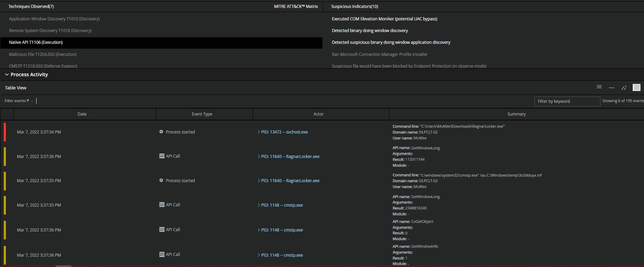Click into Filter by keyword field
Image resolution: width=644 pixels, height=267 pixels.
(x=567, y=101)
